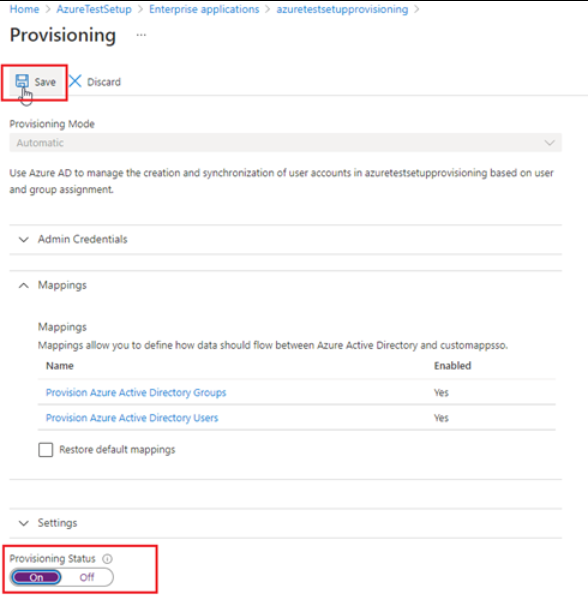Click the Save floppy disk icon
This screenshot has height=600, width=588.
click(x=22, y=82)
